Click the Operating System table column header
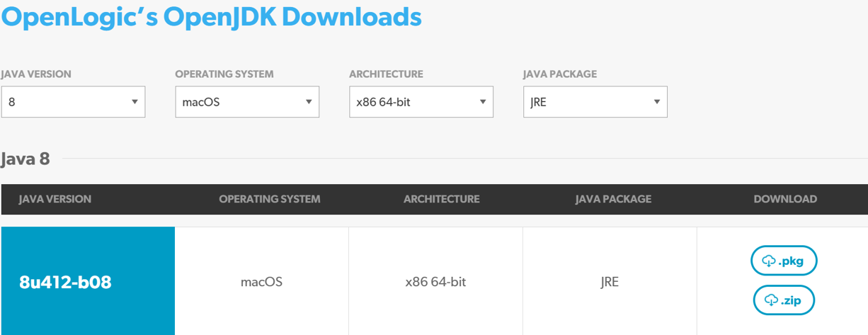The image size is (868, 335). 270,199
